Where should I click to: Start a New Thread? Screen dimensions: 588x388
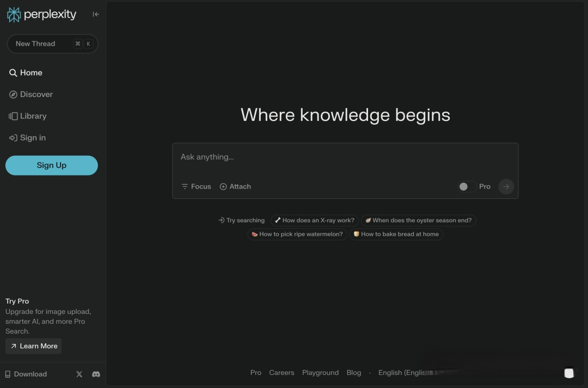(x=52, y=44)
